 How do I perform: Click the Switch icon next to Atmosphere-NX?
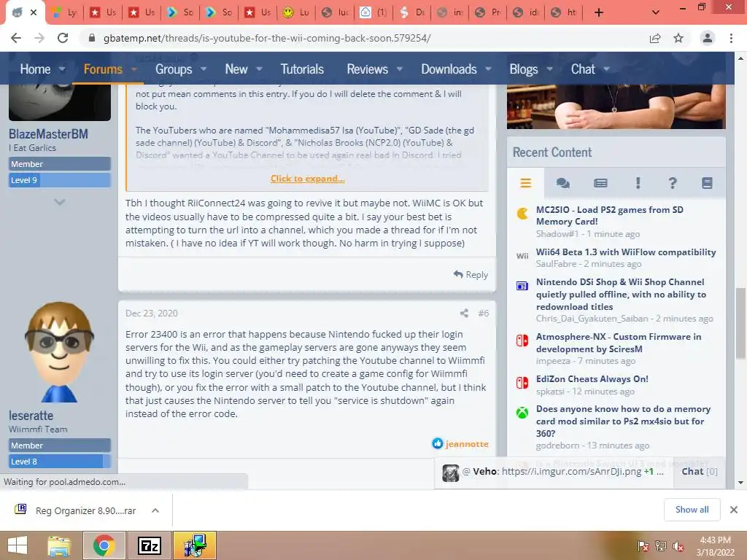[522, 341]
